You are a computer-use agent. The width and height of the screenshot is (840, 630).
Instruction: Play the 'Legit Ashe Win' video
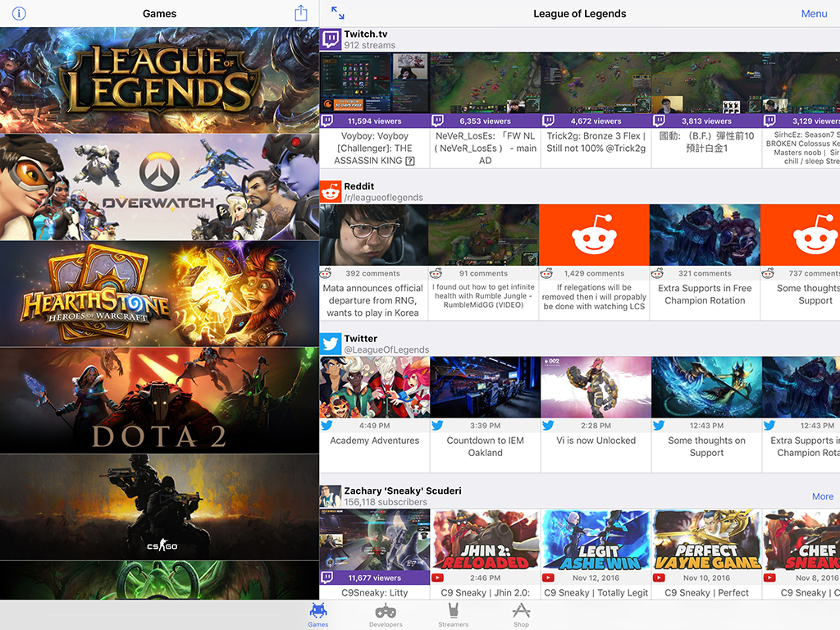pyautogui.click(x=596, y=540)
